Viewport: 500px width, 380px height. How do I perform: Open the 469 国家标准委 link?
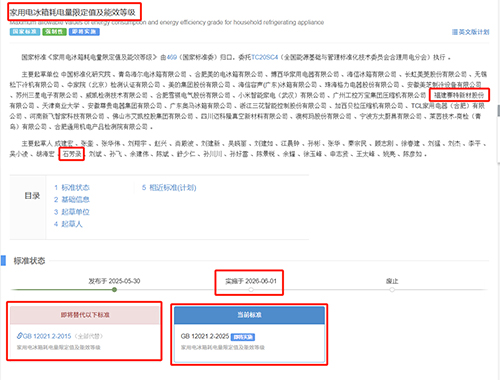pos(172,57)
